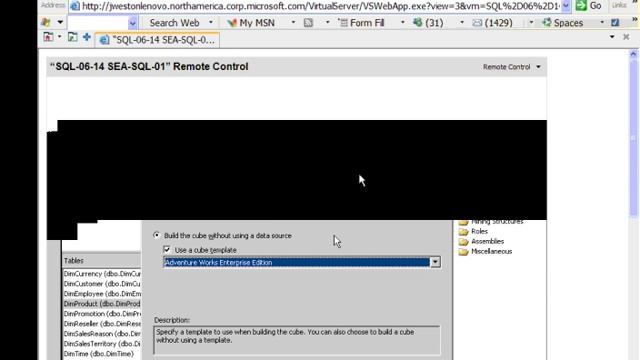Screen dimensions: 640x360
Task: Click the URL address field
Action: tap(321, 6)
